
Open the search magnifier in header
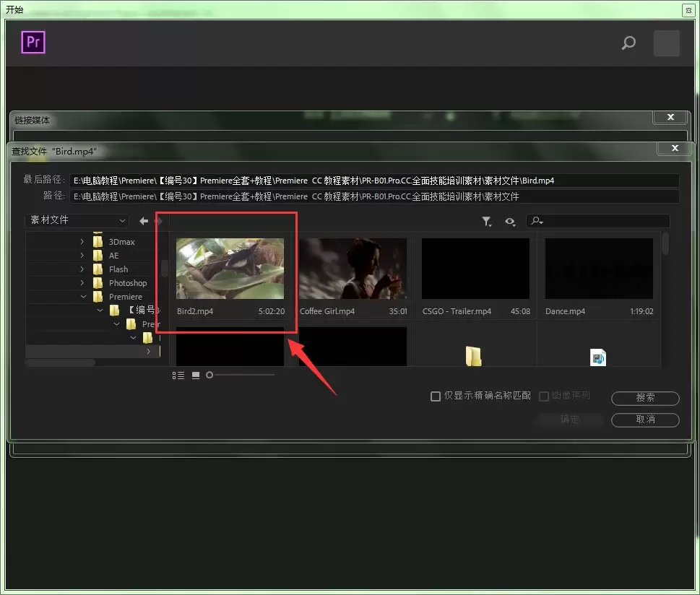point(628,43)
